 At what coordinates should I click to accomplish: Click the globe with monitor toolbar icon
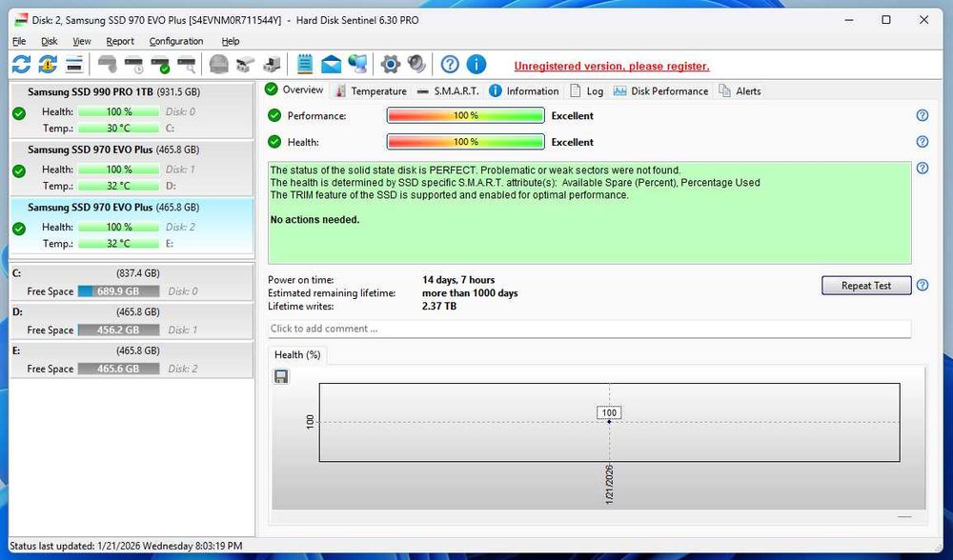(x=358, y=65)
